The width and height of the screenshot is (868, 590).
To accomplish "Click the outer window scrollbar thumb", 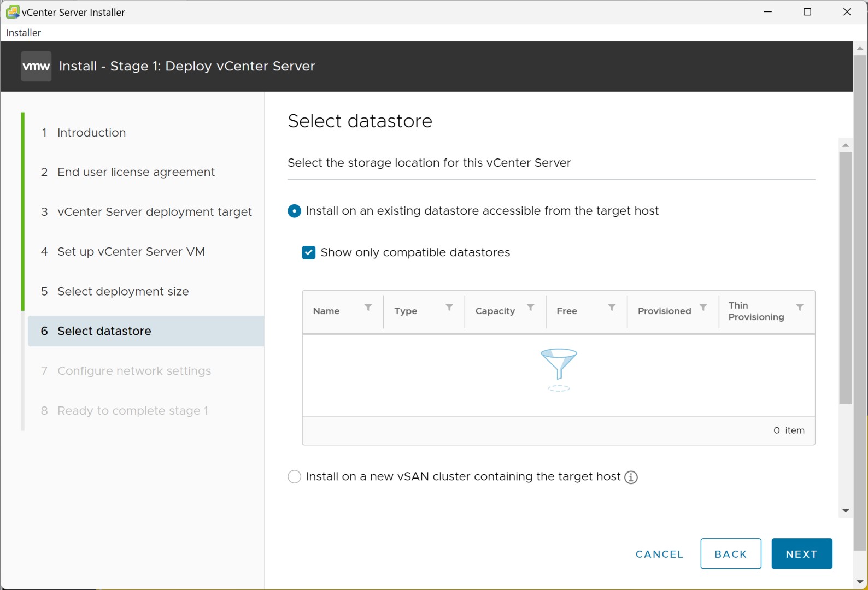I will 860,303.
